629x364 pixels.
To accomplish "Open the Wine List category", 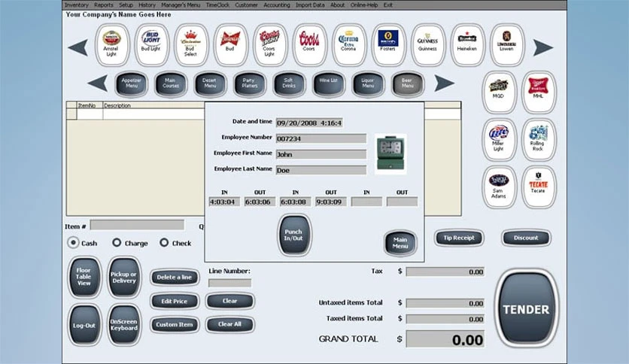I will 329,83.
